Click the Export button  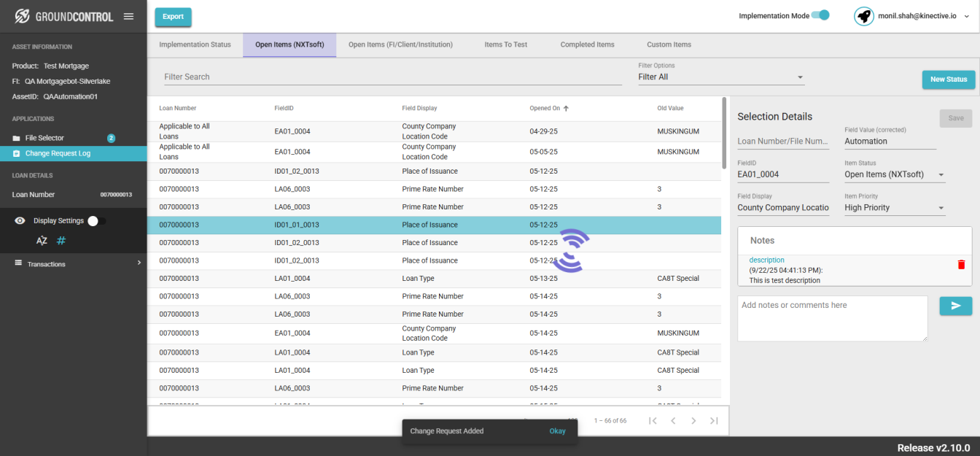point(174,17)
